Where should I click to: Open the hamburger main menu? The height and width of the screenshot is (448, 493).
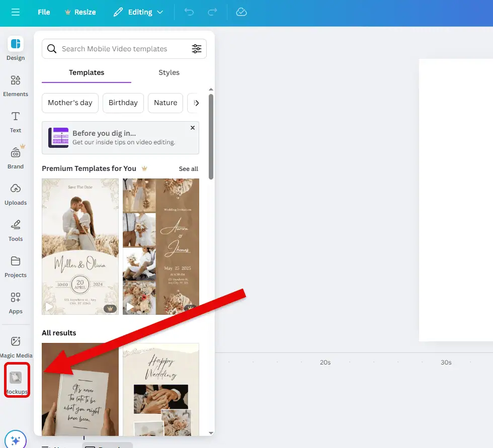coord(16,12)
